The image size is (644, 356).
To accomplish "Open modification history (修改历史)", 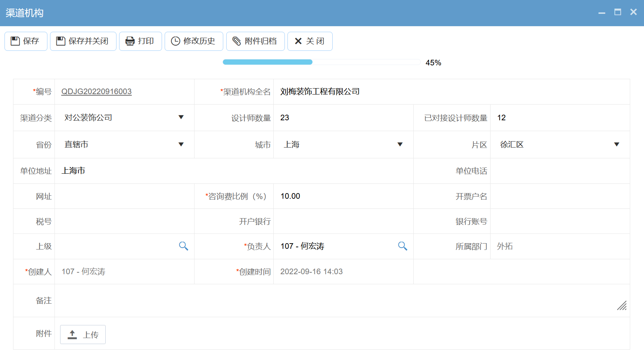I will pos(193,41).
